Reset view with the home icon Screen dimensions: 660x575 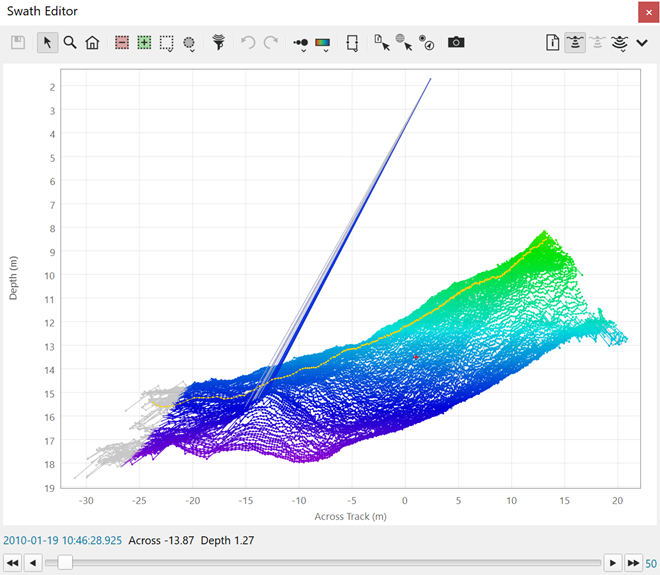(92, 43)
